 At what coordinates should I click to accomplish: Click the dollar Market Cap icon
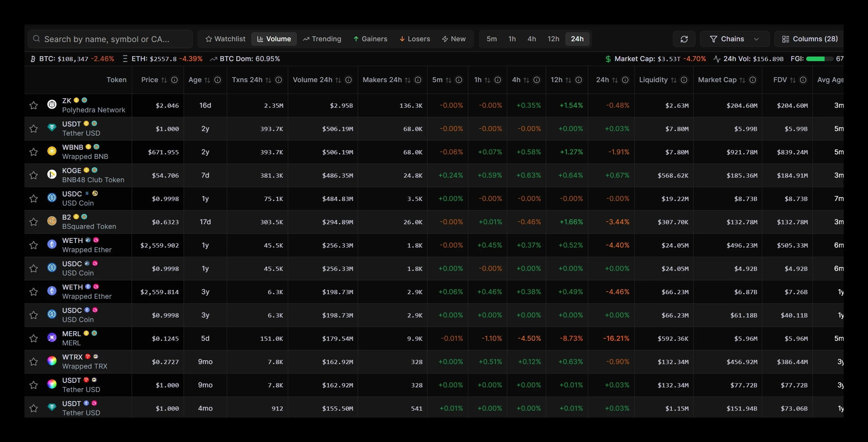[x=608, y=59]
